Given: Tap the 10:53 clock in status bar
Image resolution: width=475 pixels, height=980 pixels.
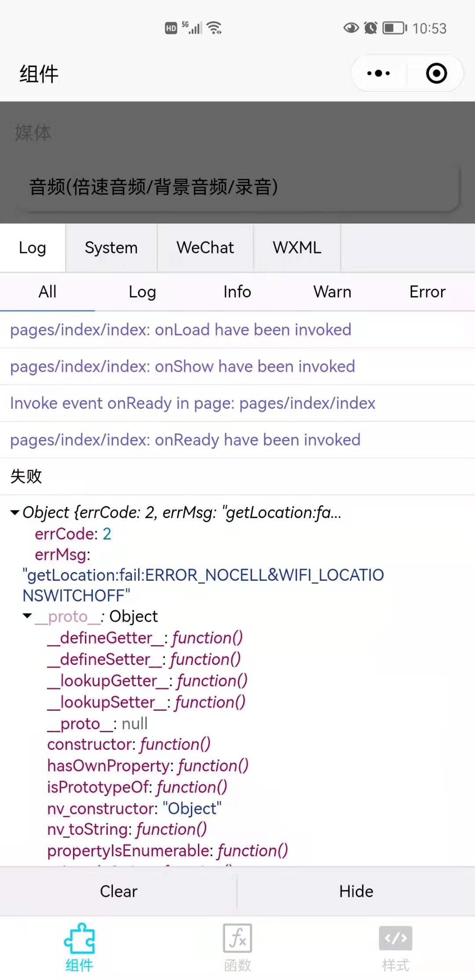Looking at the screenshot, I should 429,29.
